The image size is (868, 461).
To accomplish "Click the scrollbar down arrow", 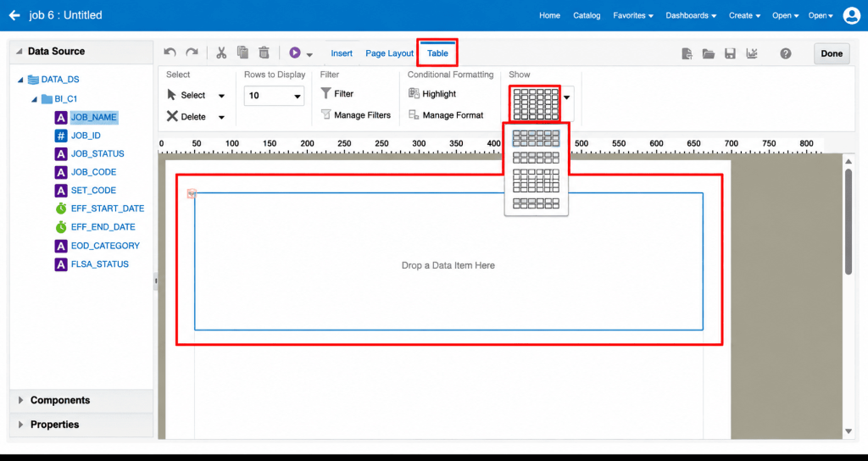I will tap(849, 431).
